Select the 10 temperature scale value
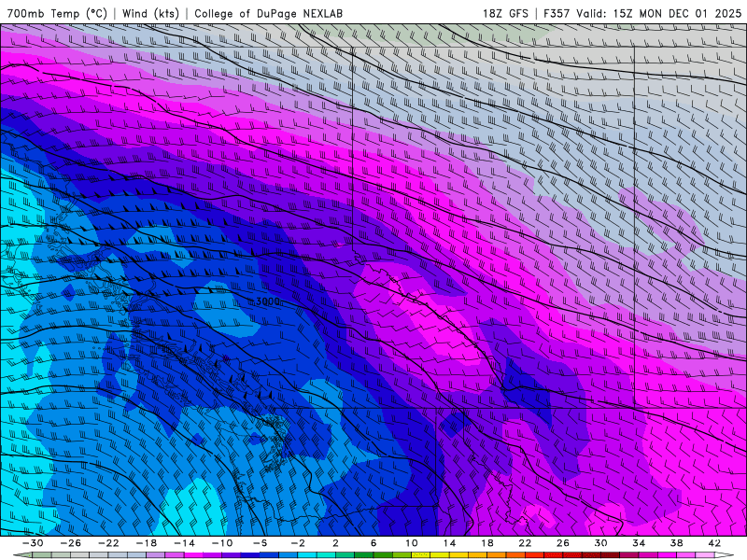Image resolution: width=747 pixels, height=560 pixels. tap(412, 543)
